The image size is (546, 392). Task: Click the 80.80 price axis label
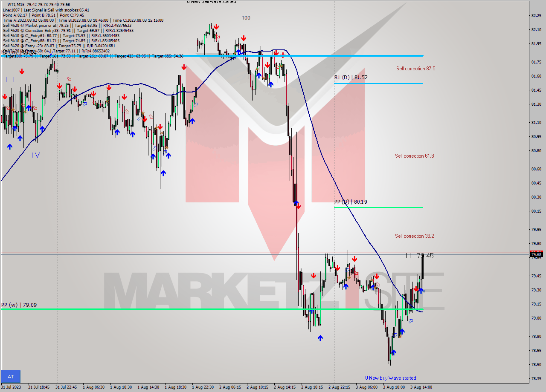[536, 150]
